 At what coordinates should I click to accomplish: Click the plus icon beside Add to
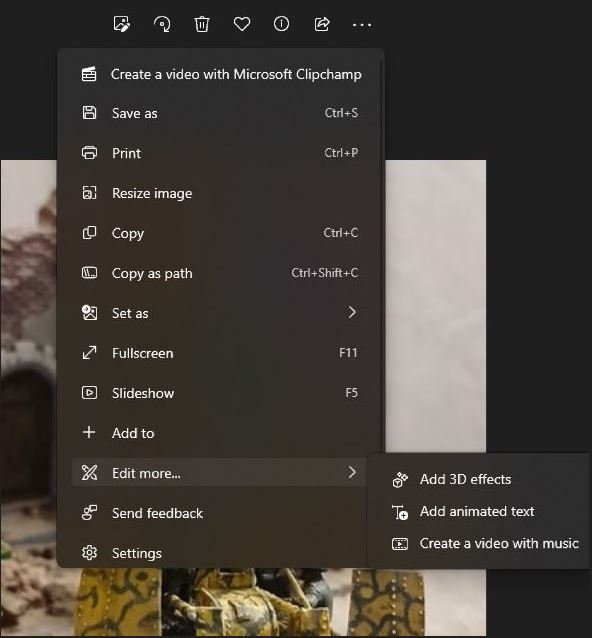pos(89,432)
